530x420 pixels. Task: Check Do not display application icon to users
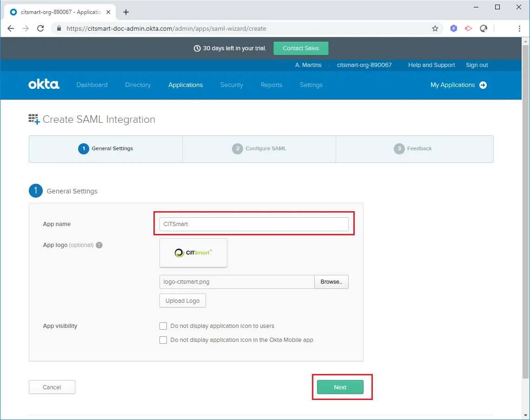point(163,326)
